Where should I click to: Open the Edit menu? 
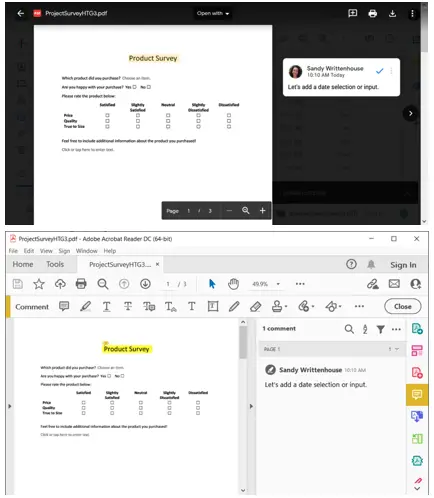29,251
